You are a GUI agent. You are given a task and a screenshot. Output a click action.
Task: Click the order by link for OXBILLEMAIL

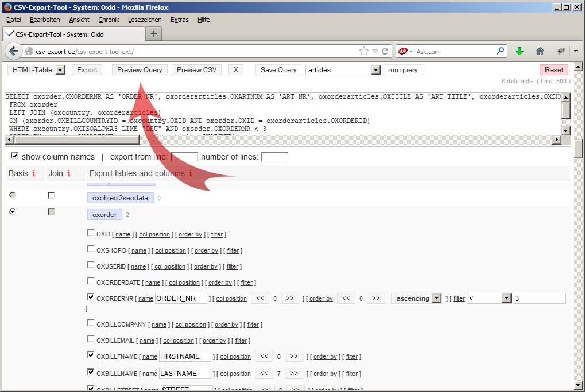pos(214,340)
